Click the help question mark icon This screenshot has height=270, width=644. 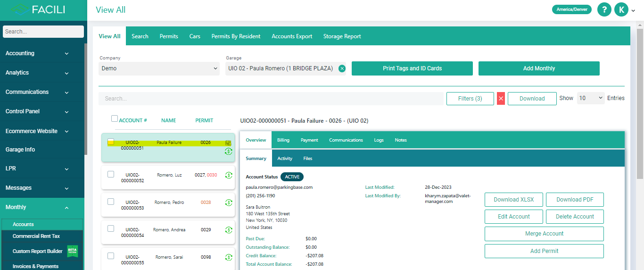pos(604,9)
